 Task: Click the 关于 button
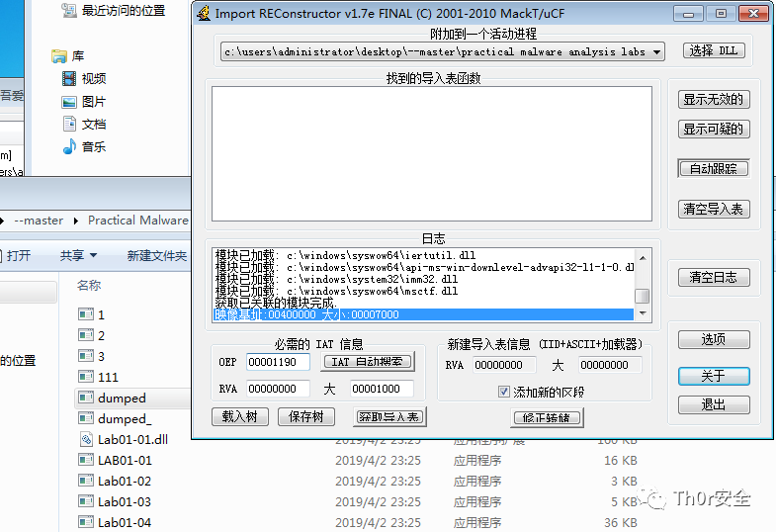pos(714,376)
